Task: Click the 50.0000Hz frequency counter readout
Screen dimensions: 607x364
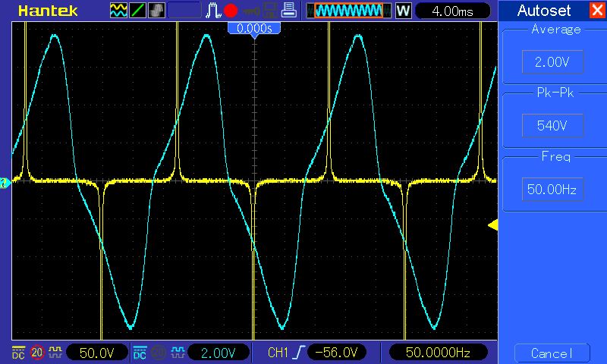Action: click(438, 353)
